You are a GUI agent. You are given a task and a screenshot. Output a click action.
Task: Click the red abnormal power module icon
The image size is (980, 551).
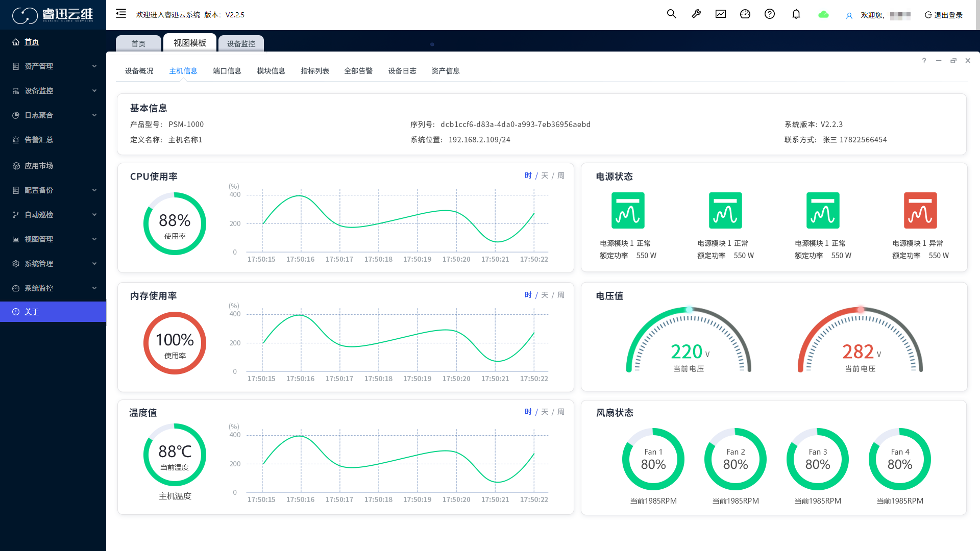920,210
